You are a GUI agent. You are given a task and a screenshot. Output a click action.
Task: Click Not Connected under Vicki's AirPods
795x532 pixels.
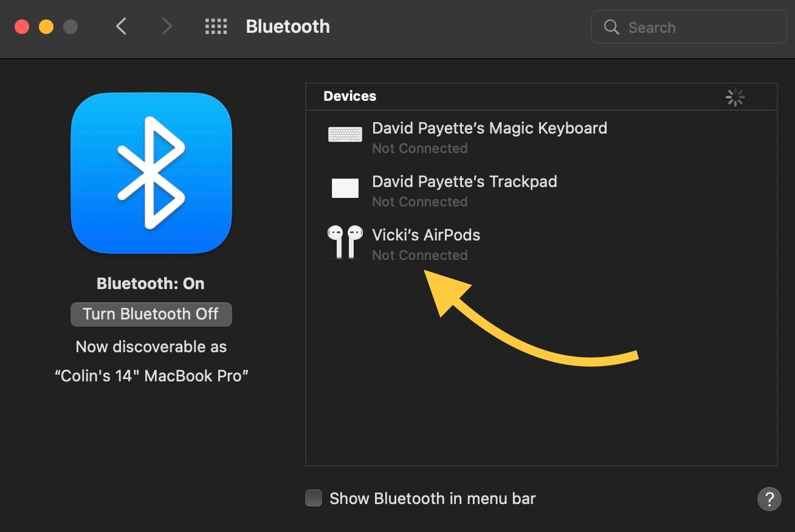(420, 255)
